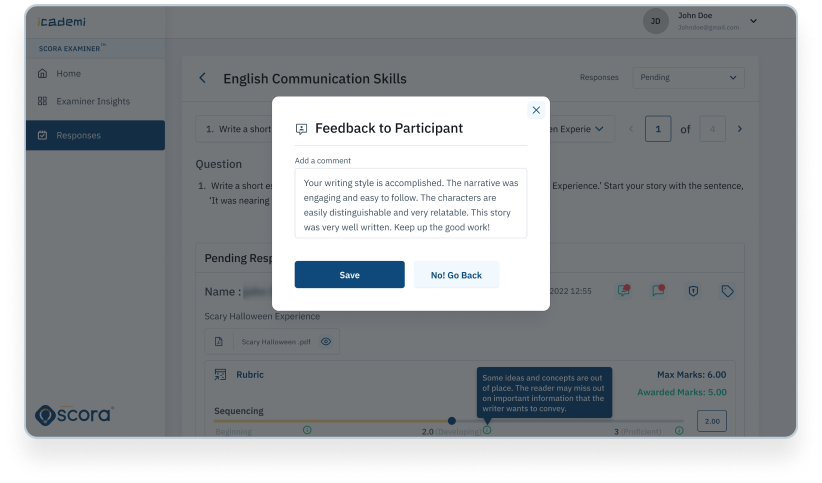Open the John Doe account menu
The width and height of the screenshot is (822, 483).
(753, 21)
